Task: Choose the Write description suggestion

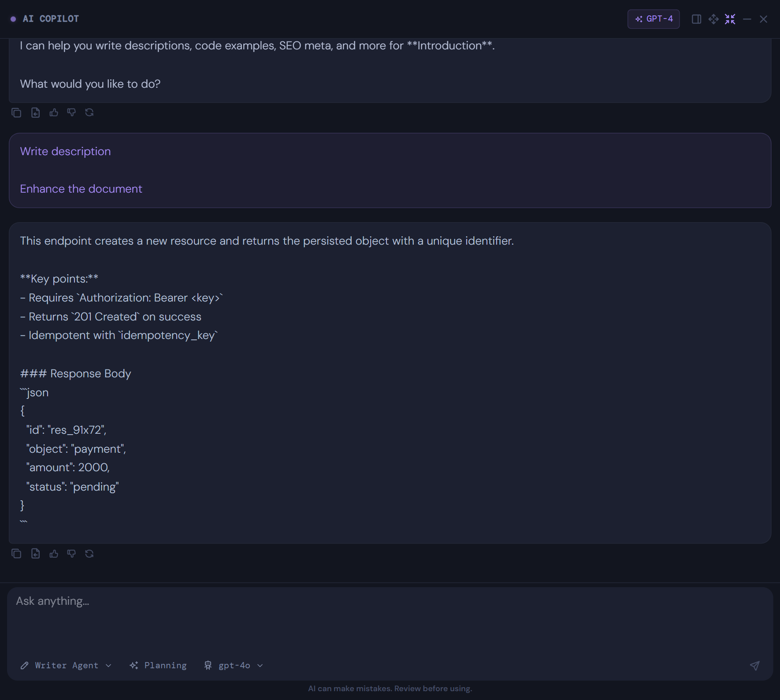Action: click(x=65, y=151)
